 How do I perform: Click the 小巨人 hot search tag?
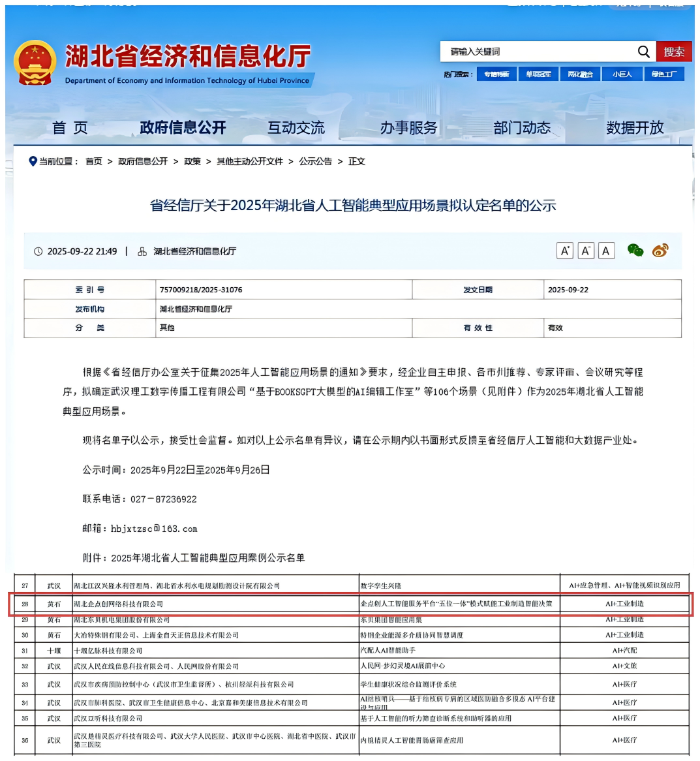coord(622,74)
